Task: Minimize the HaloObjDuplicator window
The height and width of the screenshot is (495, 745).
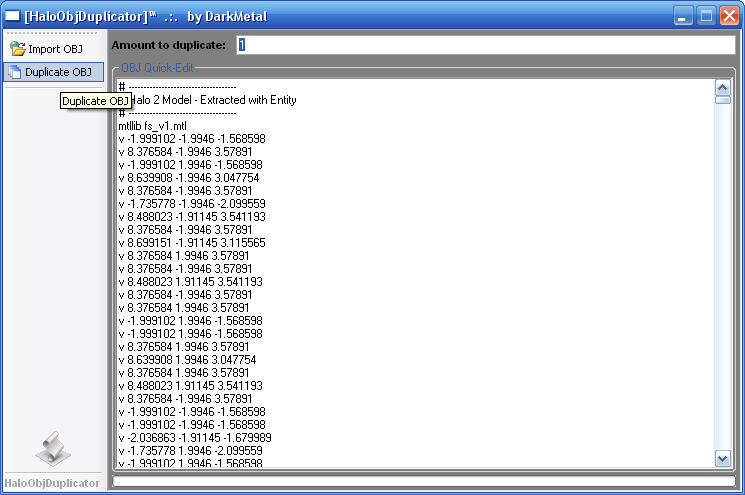Action: point(683,16)
